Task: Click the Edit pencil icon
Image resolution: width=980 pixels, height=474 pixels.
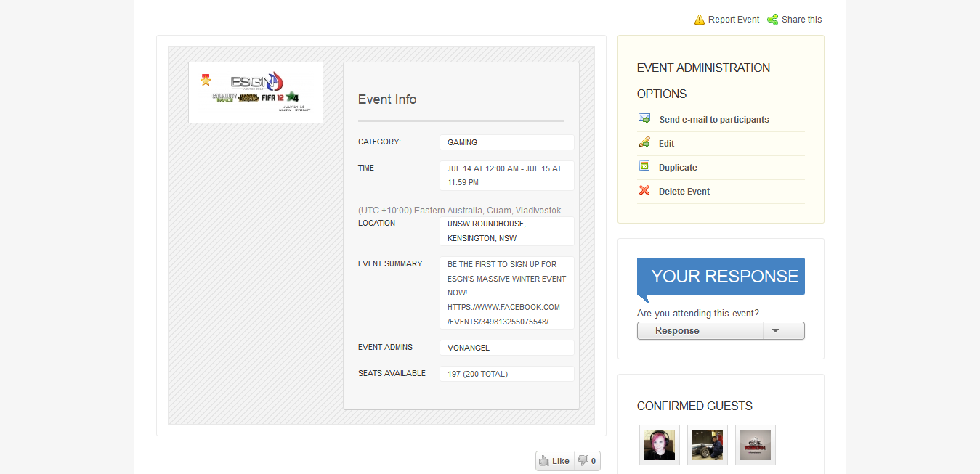Action: (x=644, y=142)
